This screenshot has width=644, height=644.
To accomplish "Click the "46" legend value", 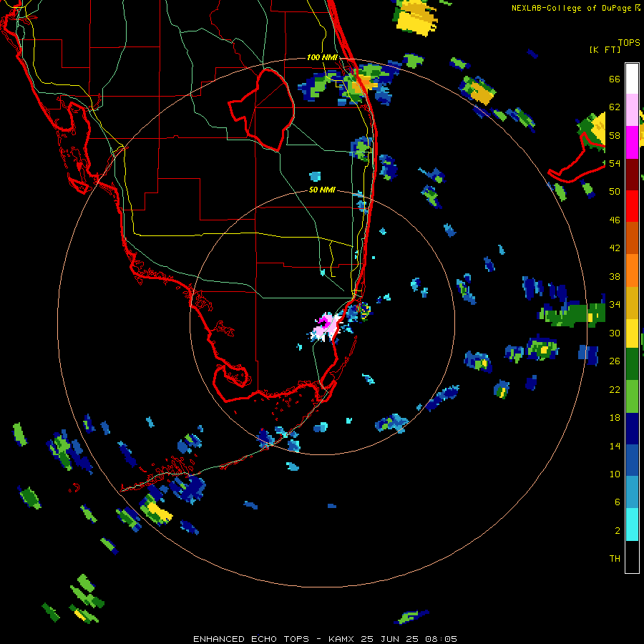I will click(615, 220).
